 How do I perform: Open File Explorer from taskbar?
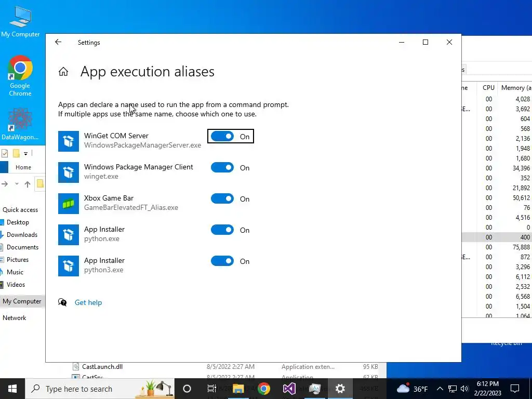pyautogui.click(x=238, y=389)
